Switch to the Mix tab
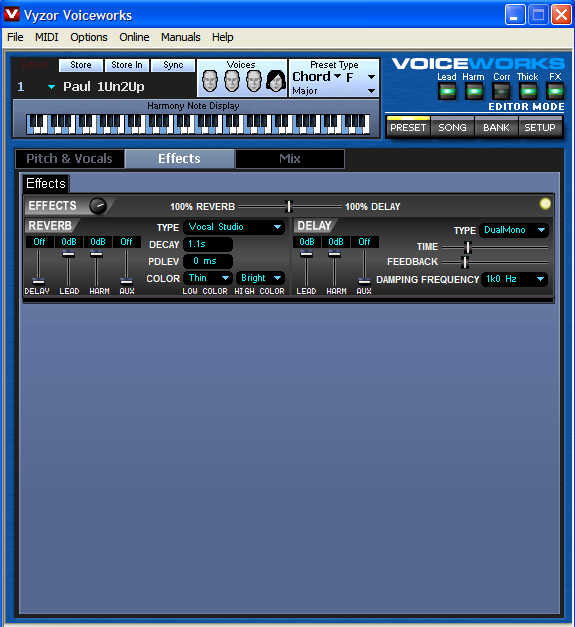Viewport: 575px width, 627px height. click(290, 159)
